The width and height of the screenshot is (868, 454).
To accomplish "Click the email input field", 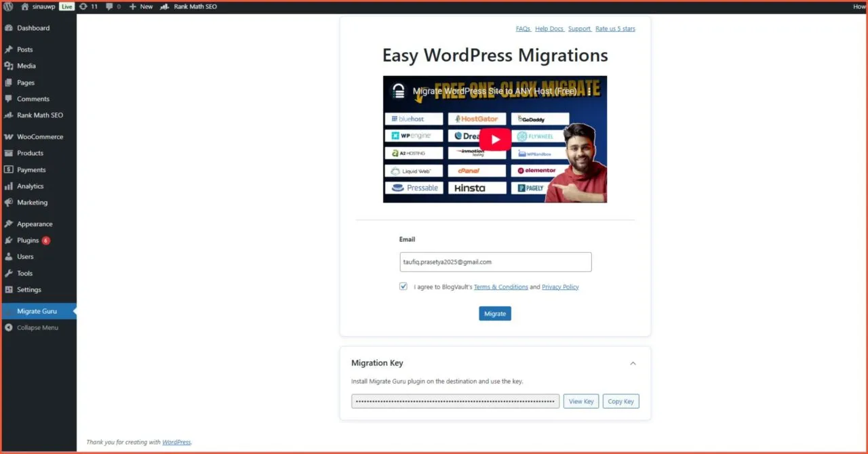I will tap(495, 262).
